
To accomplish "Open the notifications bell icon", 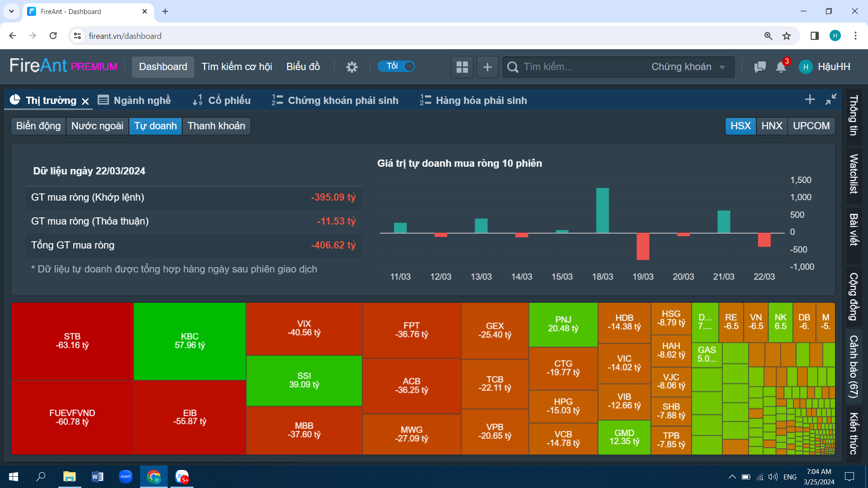I will coord(781,67).
